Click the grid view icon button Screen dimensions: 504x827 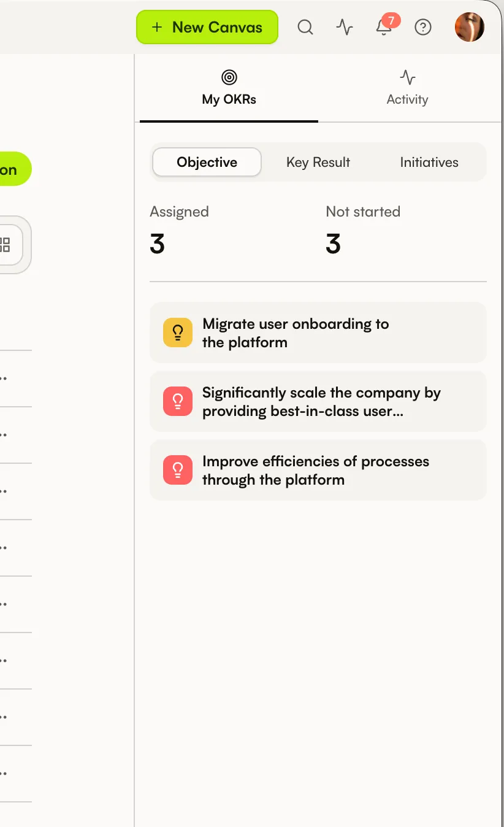pyautogui.click(x=5, y=245)
